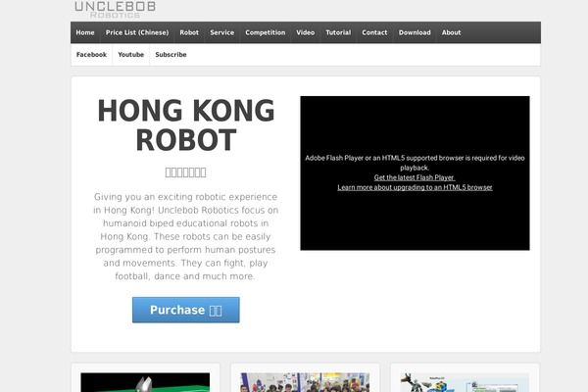The image size is (588, 392).
Task: Open Learn more about upgrading HTML5 browser link
Action: click(415, 187)
